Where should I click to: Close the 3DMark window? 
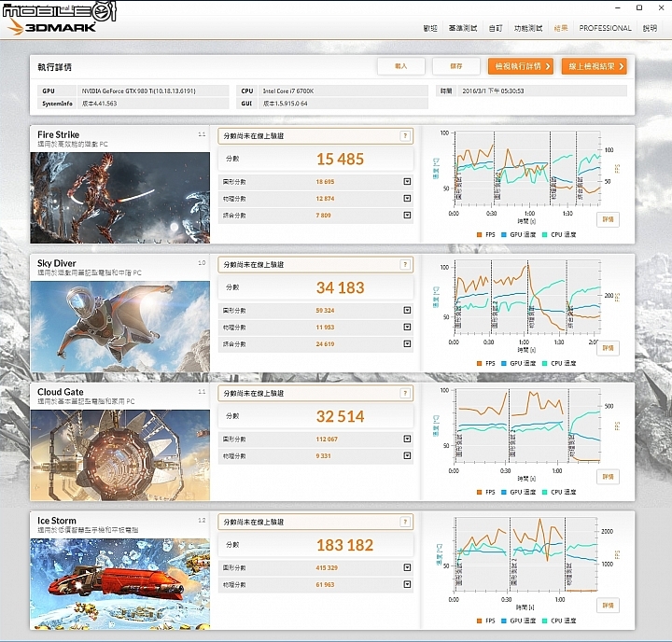click(x=662, y=7)
